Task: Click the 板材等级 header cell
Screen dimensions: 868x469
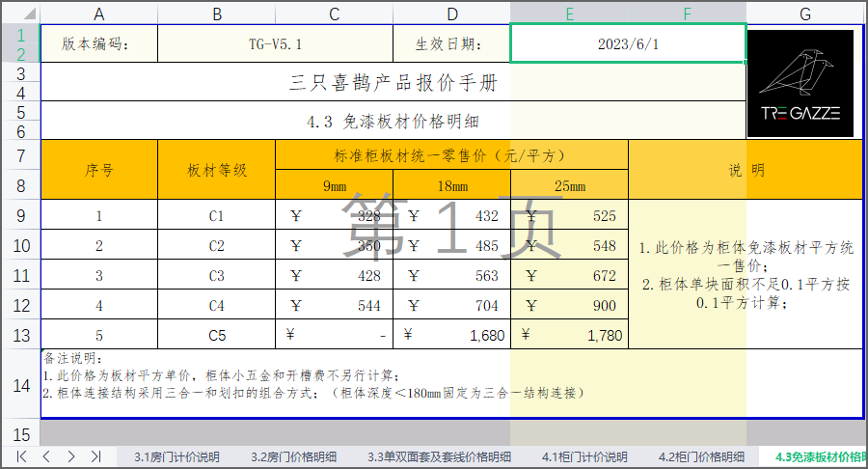Action: click(x=216, y=170)
